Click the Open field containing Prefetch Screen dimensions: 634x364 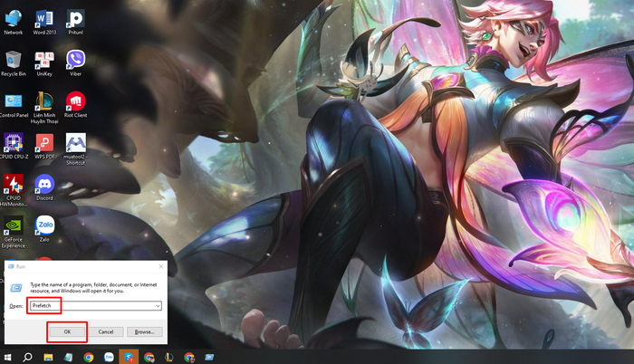click(x=94, y=306)
